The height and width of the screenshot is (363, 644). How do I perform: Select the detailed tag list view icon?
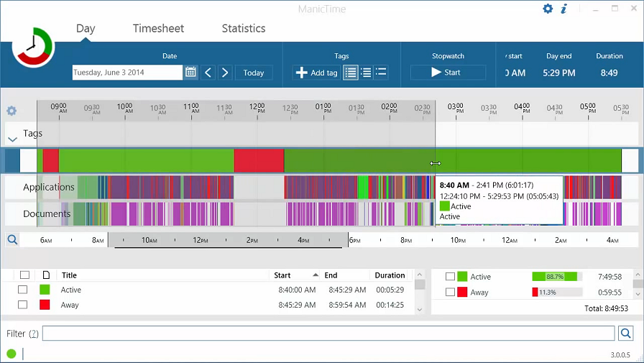tap(350, 73)
